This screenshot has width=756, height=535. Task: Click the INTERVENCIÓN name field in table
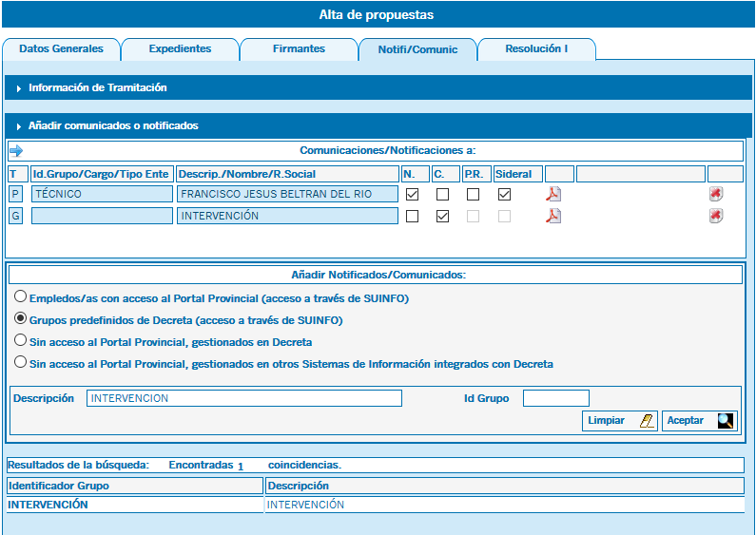(287, 216)
